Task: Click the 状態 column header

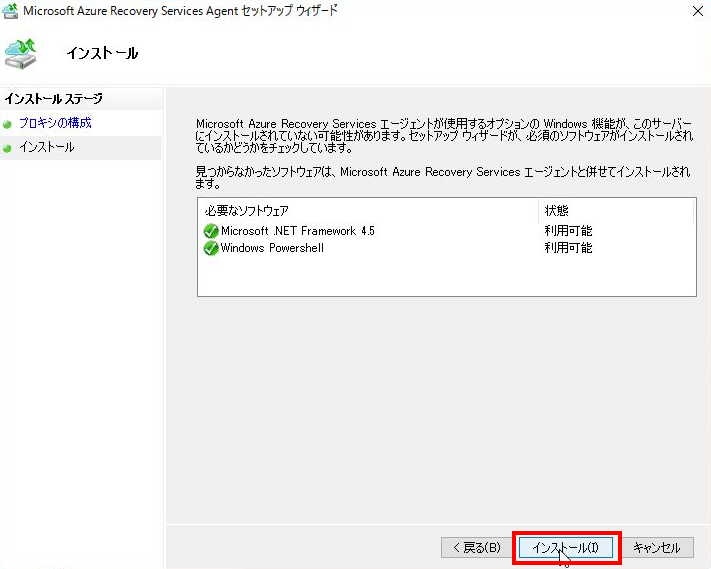Action: click(616, 210)
